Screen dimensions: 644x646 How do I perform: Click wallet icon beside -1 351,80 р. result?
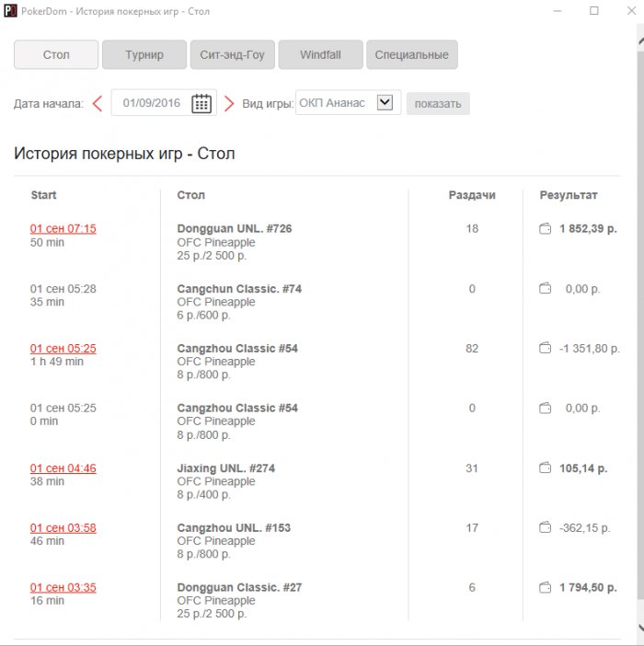click(545, 349)
